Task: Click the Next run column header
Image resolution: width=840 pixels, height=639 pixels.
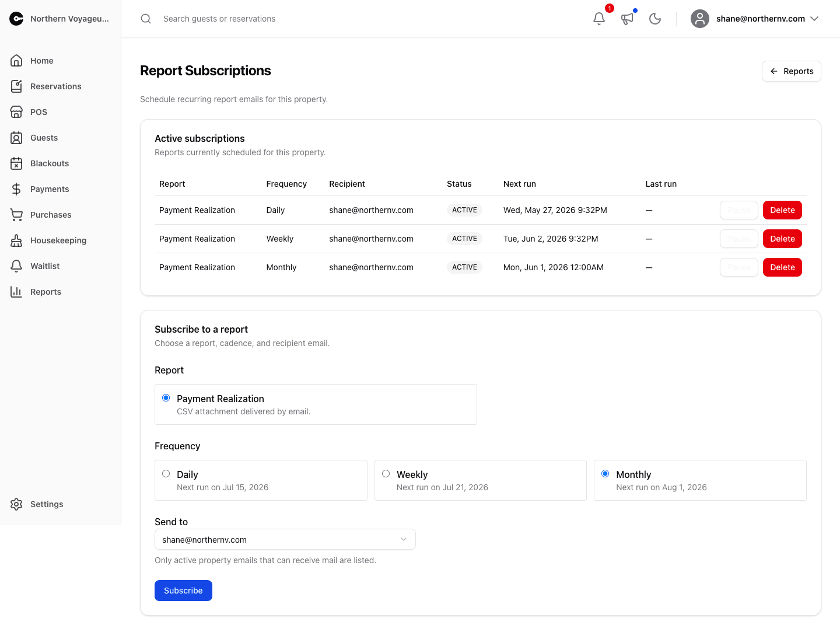Action: coord(520,184)
